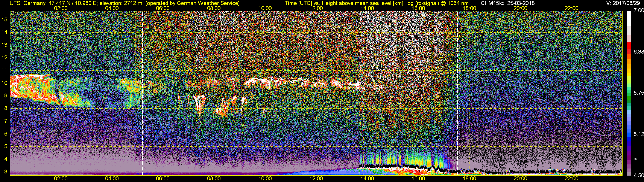Click the "02:00" label on the top time axis
This screenshot has height=182, width=644.
[x=61, y=8]
